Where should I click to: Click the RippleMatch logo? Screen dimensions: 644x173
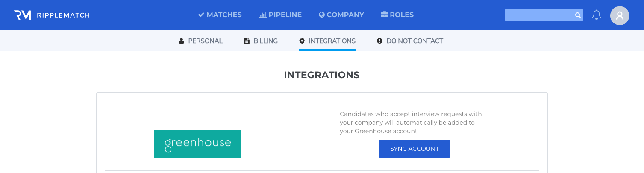(x=52, y=15)
